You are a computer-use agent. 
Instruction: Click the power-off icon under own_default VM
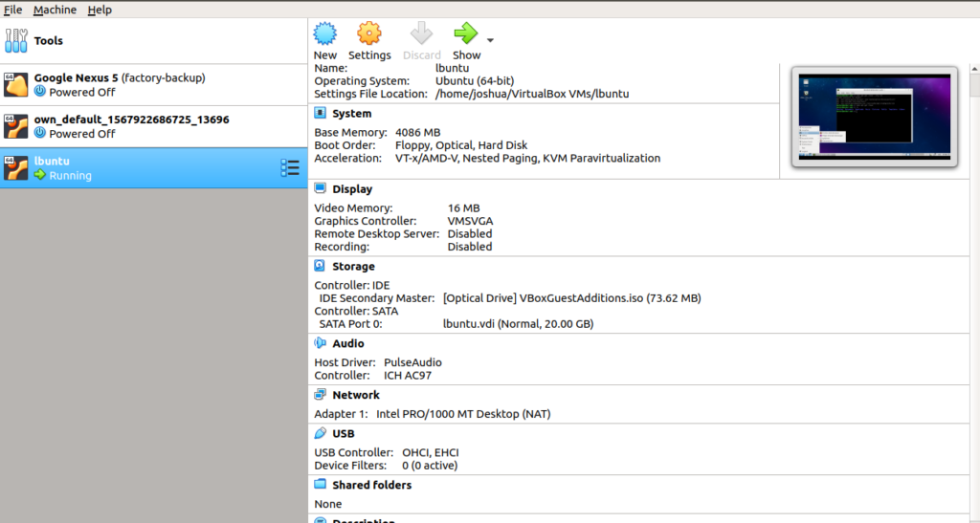pyautogui.click(x=40, y=133)
